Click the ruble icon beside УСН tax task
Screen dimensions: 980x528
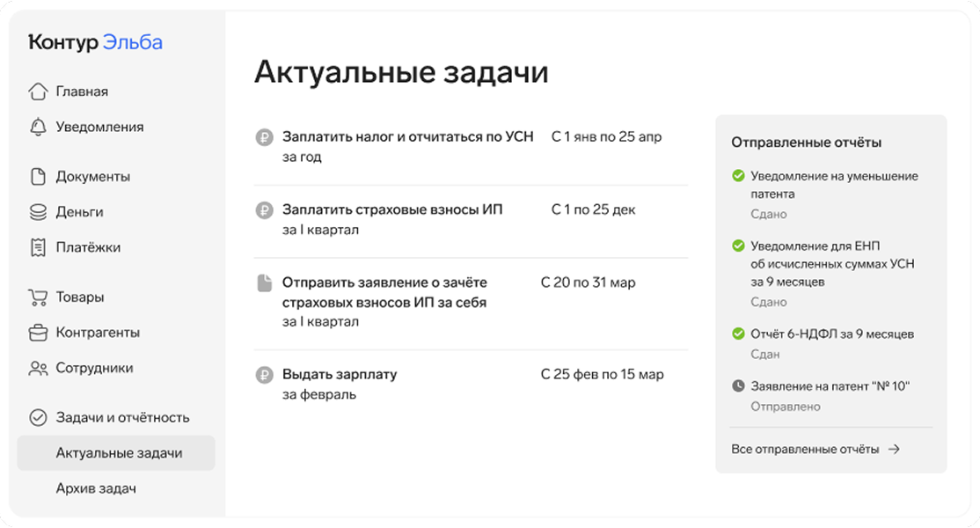pyautogui.click(x=262, y=136)
